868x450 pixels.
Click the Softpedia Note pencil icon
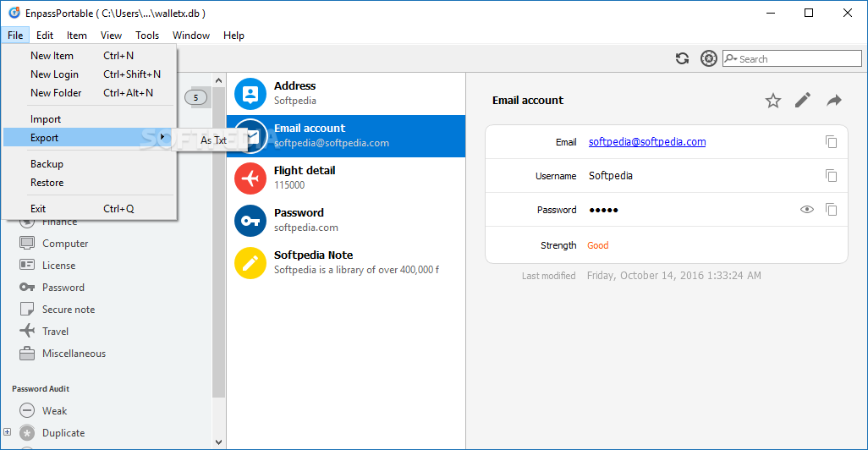[250, 263]
